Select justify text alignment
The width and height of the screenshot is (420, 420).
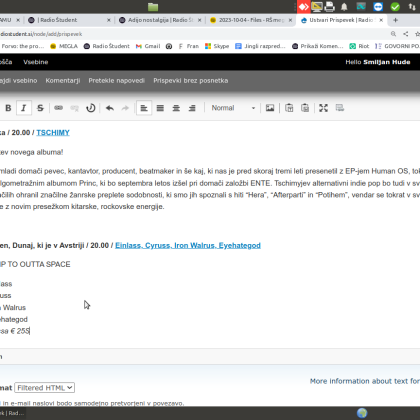click(x=160, y=108)
